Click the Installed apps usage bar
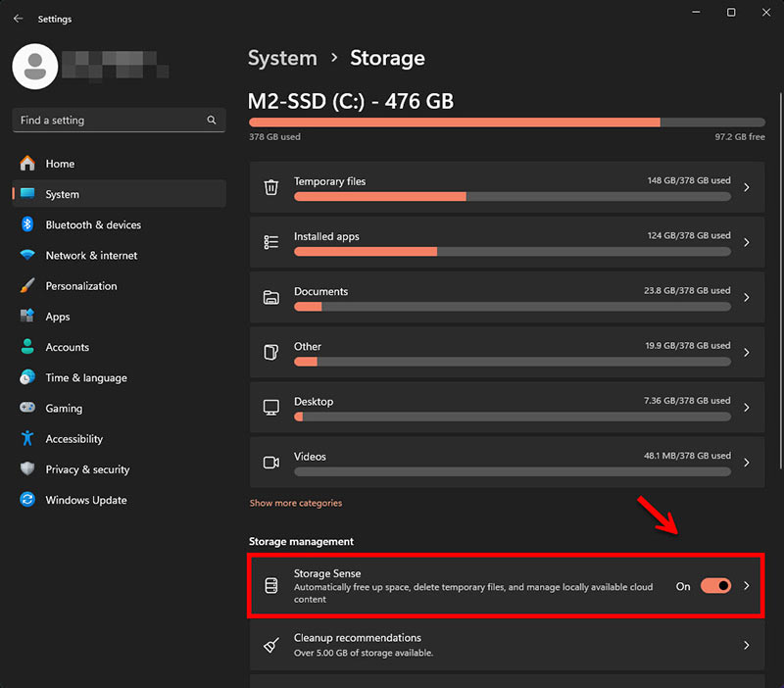The width and height of the screenshot is (784, 688). 512,252
